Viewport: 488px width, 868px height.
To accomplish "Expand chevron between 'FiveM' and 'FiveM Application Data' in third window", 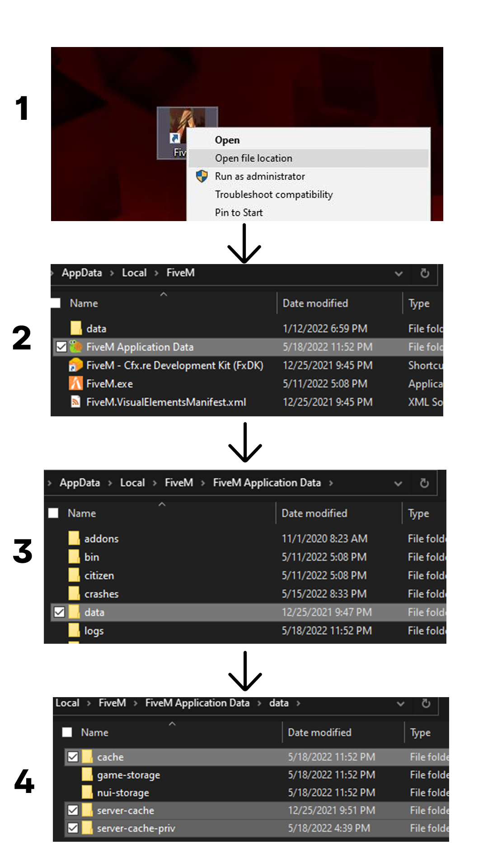I will (x=203, y=483).
